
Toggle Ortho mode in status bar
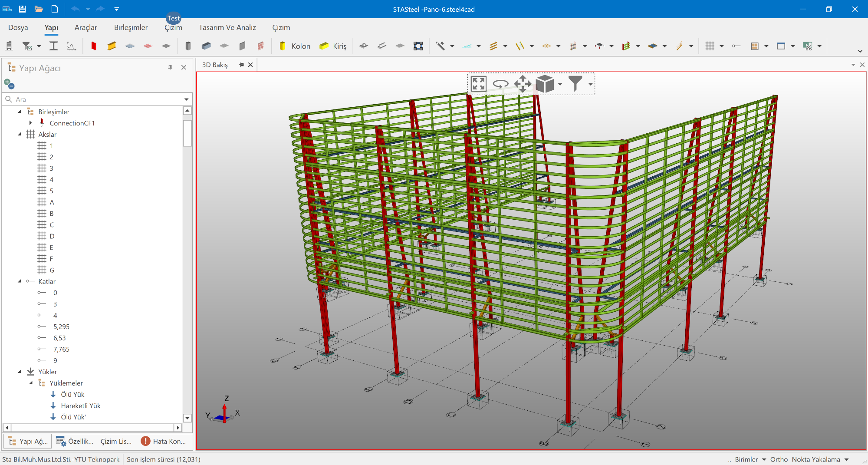[779, 459]
